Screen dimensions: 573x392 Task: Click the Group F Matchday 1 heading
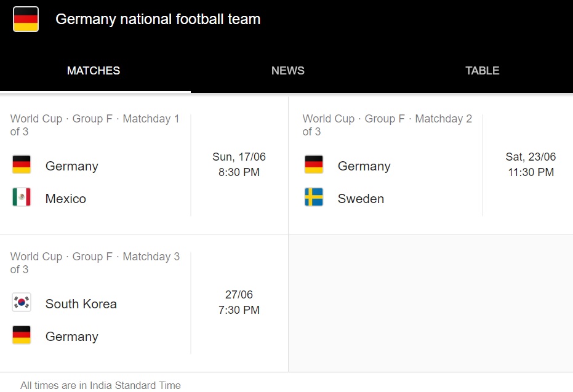[95, 125]
